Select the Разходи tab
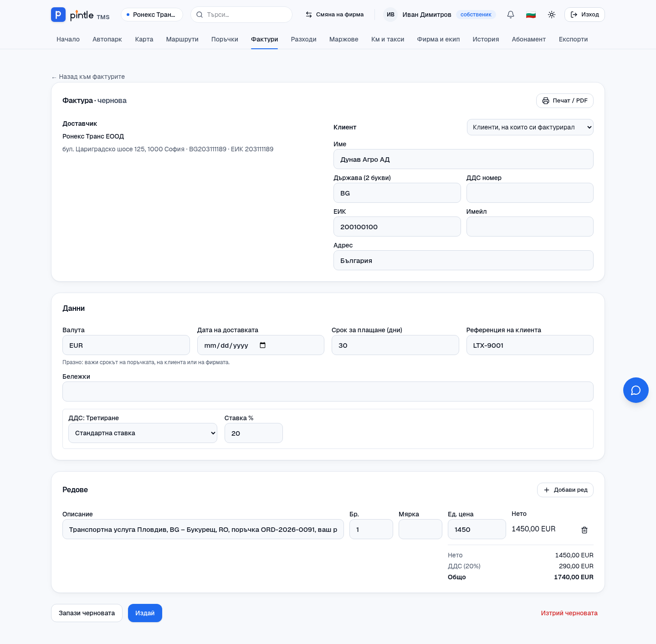 (x=304, y=39)
